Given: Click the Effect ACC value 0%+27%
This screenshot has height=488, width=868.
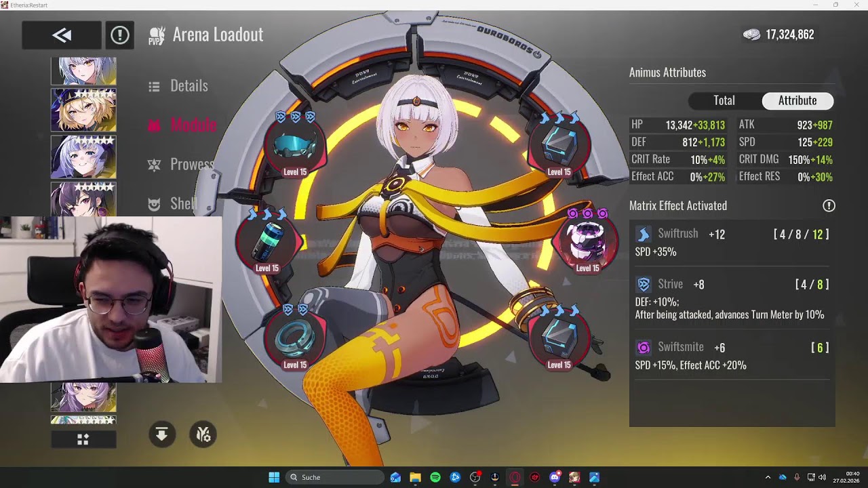Looking at the screenshot, I should [707, 177].
